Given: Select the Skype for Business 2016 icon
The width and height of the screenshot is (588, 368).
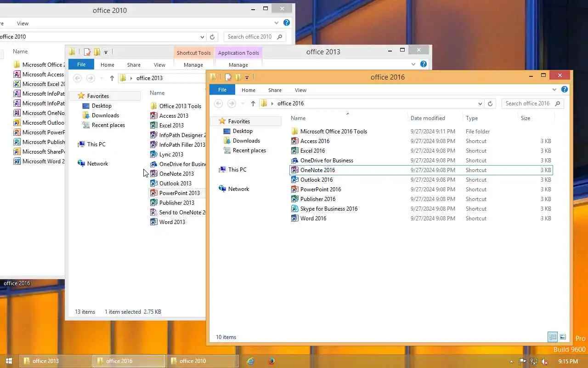Looking at the screenshot, I should point(295,209).
